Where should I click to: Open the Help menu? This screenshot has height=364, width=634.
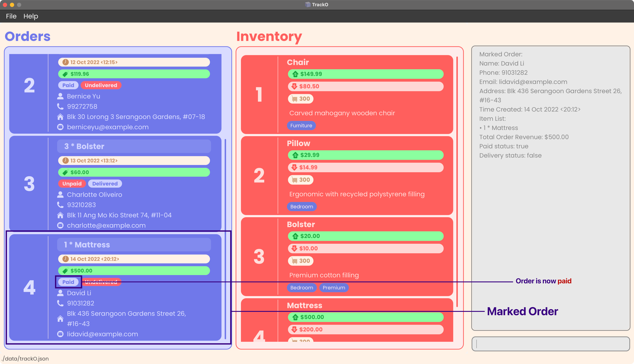point(31,16)
